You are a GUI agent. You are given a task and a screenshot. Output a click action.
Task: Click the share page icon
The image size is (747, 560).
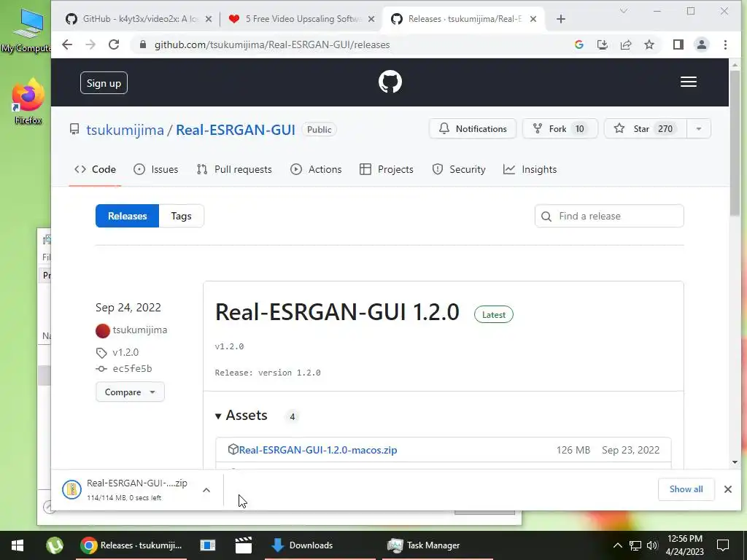pyautogui.click(x=625, y=44)
